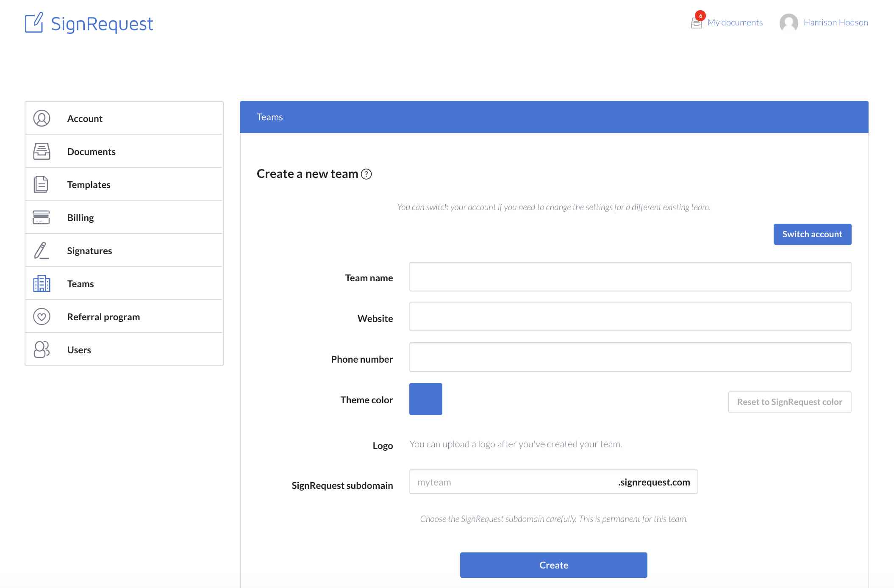Select the Teams menu item
The image size is (894, 588).
point(124,283)
